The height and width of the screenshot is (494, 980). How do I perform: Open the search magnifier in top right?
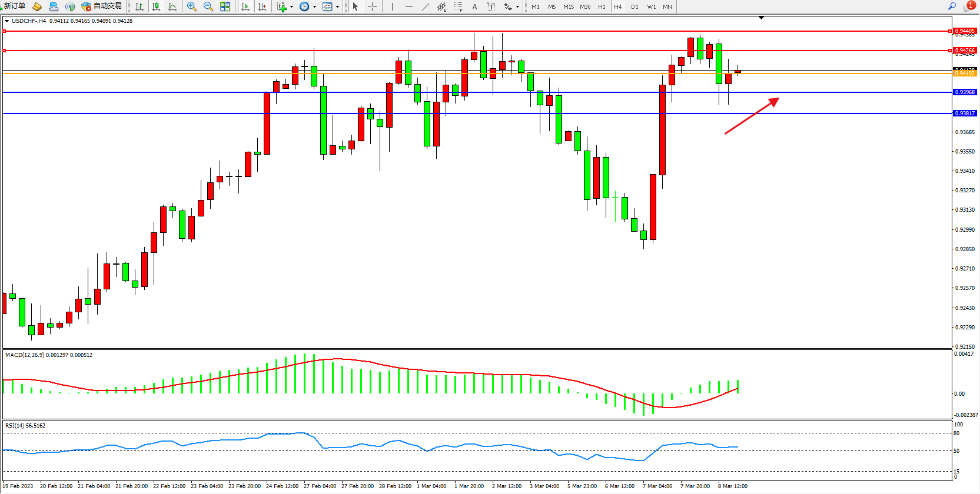[x=952, y=6]
